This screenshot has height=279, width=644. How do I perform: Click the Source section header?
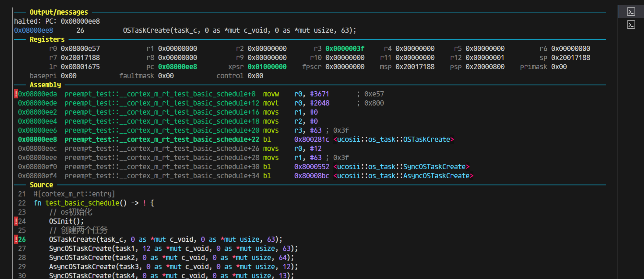click(x=41, y=185)
